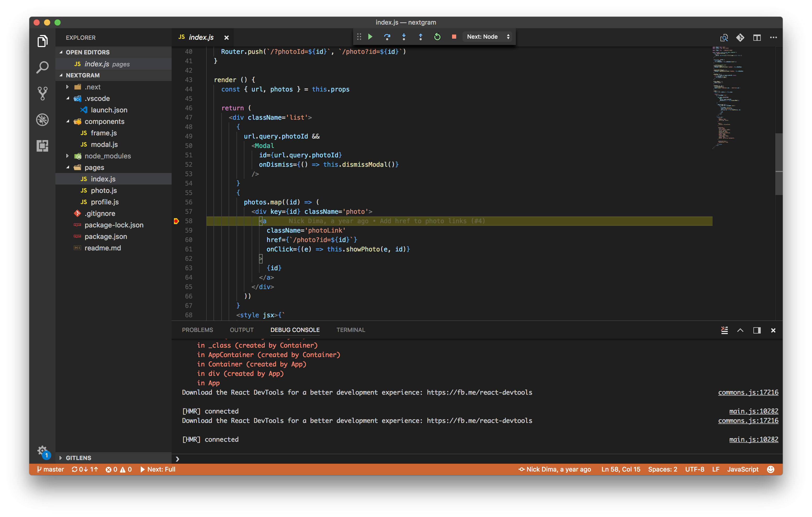Screen dimensions: 812x517
Task: Change indentation via Spaces: 2
Action: (662, 469)
